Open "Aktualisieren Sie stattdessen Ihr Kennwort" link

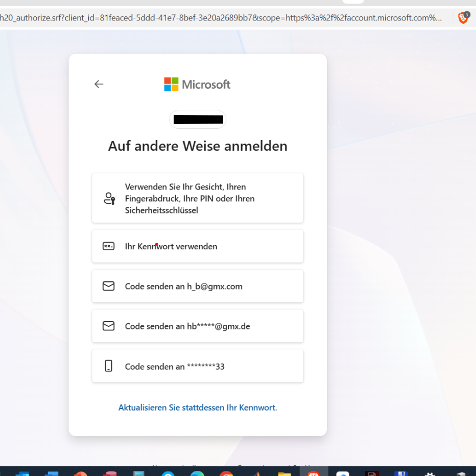(198, 408)
